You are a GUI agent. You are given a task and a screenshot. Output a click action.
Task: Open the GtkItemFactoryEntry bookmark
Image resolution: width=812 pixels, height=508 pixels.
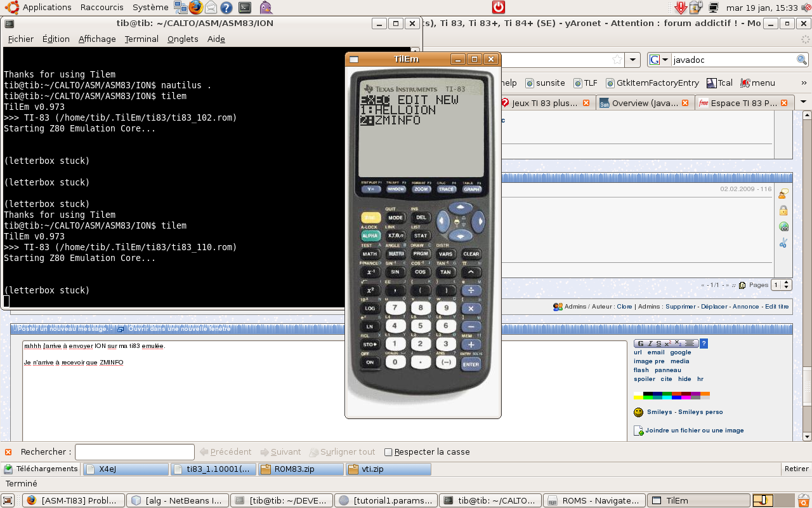click(652, 83)
